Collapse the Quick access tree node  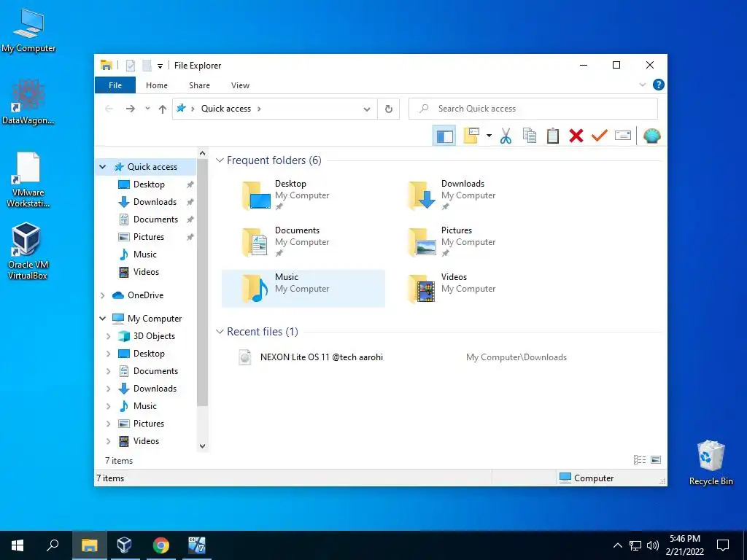(102, 167)
